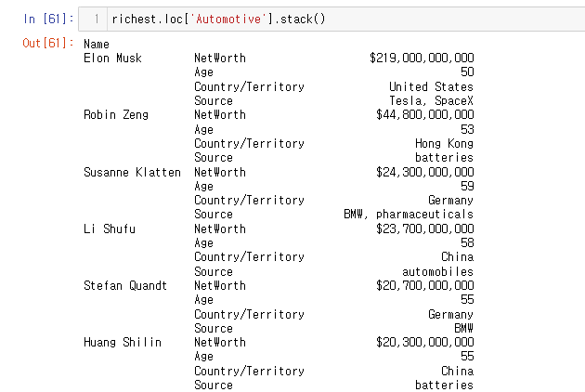The image size is (585, 392).
Task: Click NetWorth label in Huang Shilin row
Action: (x=220, y=343)
